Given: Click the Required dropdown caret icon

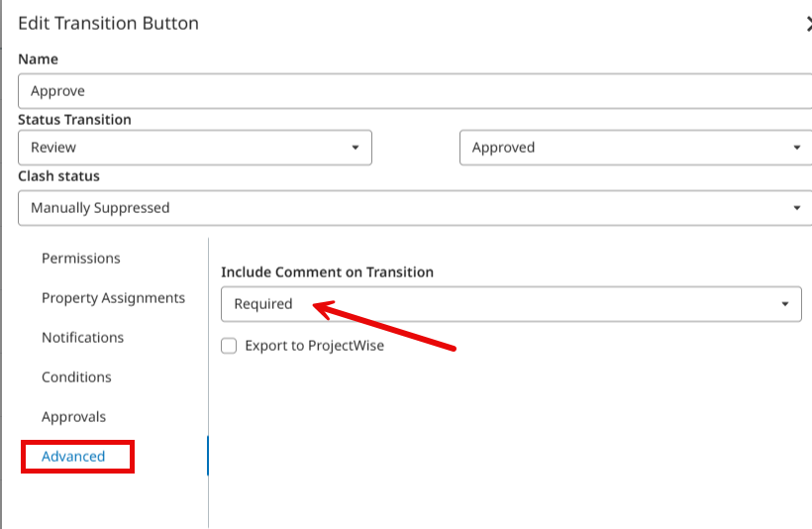Looking at the screenshot, I should 785,304.
